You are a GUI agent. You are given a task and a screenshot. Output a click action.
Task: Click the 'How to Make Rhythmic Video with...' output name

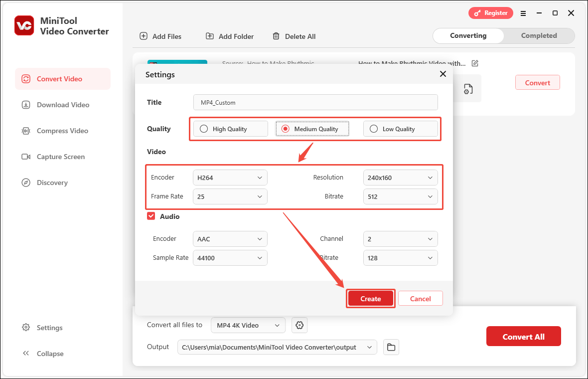pyautogui.click(x=412, y=63)
